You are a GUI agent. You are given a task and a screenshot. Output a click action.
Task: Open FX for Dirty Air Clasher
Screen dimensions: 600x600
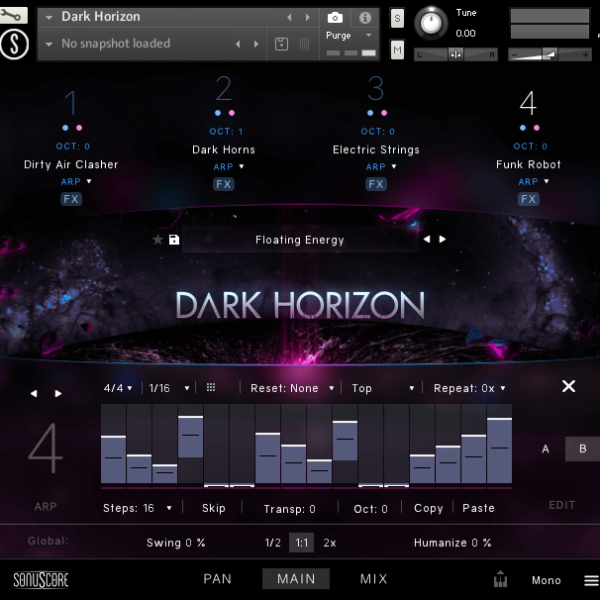(71, 199)
